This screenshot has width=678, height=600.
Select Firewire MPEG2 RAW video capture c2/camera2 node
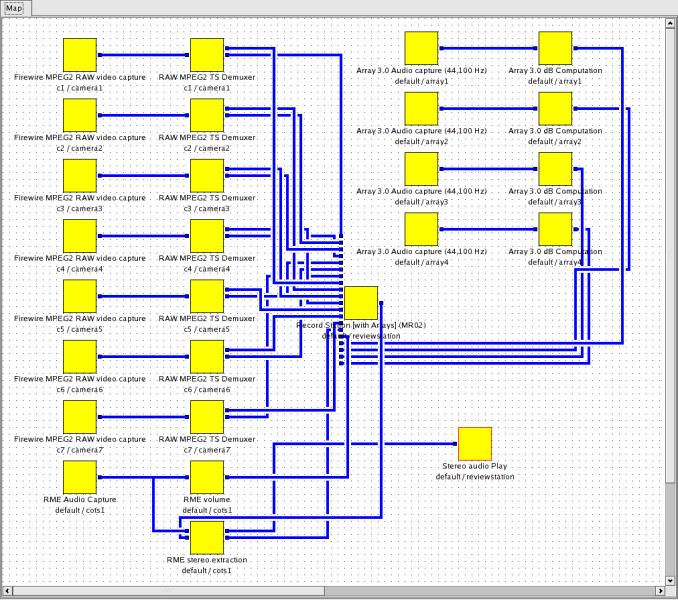point(80,115)
